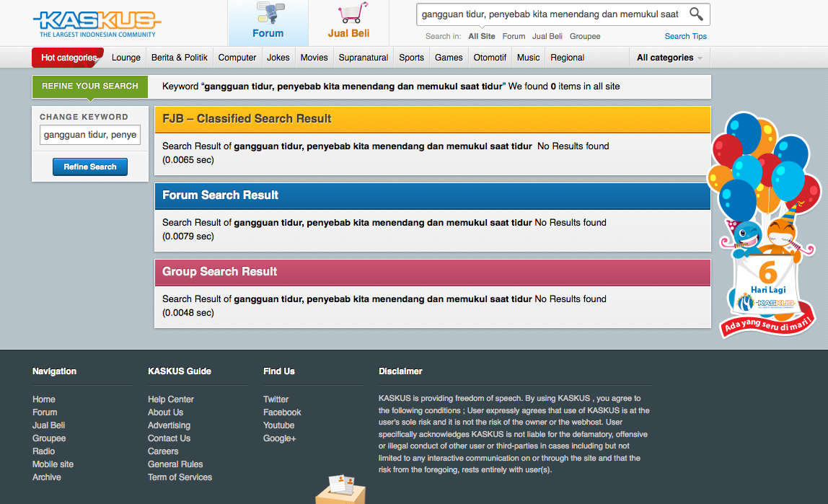The width and height of the screenshot is (828, 504).
Task: Open the Games category
Action: pos(449,58)
